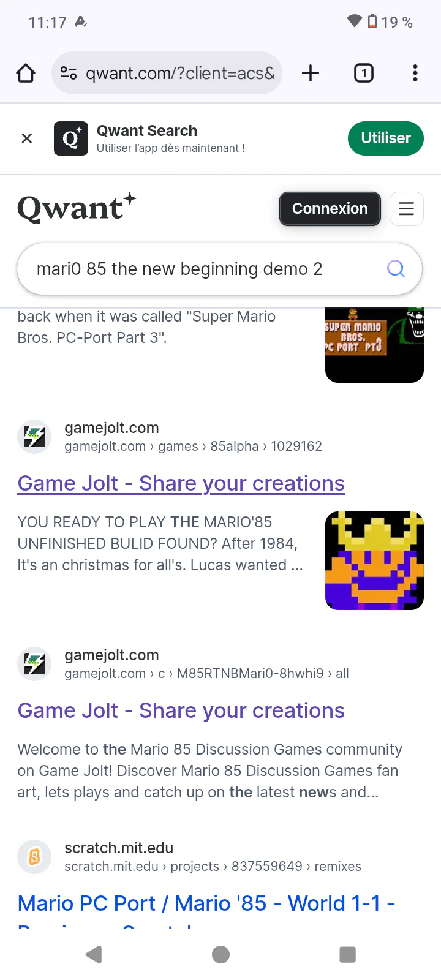Tap the Android back navigation button
The height and width of the screenshot is (980, 441).
pyautogui.click(x=93, y=954)
